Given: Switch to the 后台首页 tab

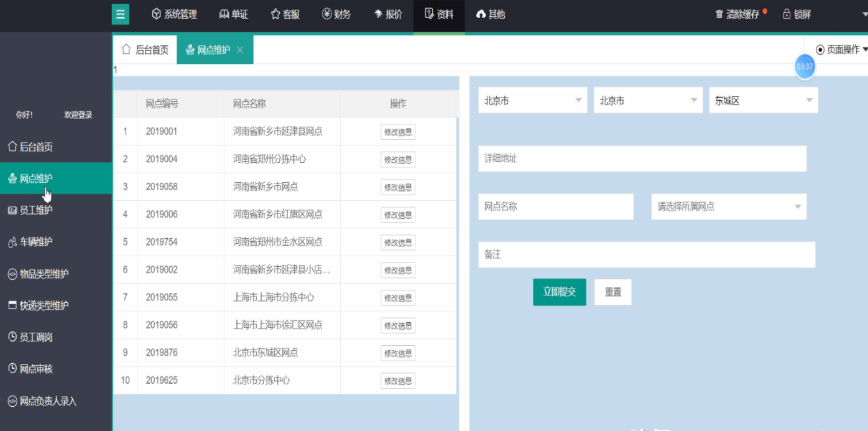Looking at the screenshot, I should tap(145, 50).
